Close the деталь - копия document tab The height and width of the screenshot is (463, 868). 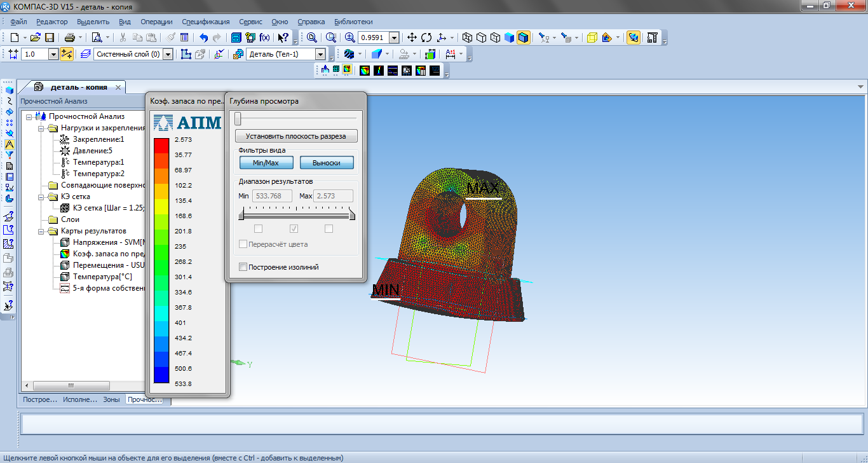(x=118, y=87)
